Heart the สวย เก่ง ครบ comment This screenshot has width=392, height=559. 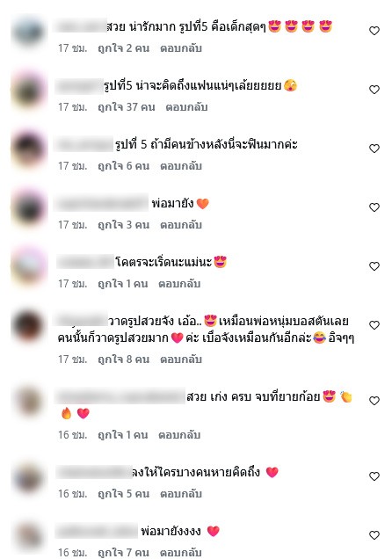click(x=374, y=401)
